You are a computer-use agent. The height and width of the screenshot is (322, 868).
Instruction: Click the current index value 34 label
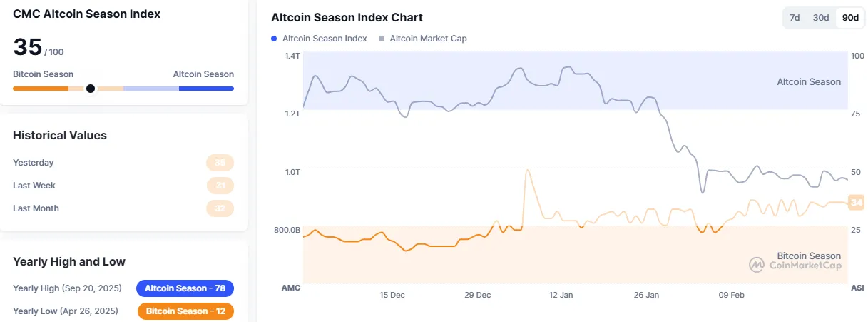point(857,203)
